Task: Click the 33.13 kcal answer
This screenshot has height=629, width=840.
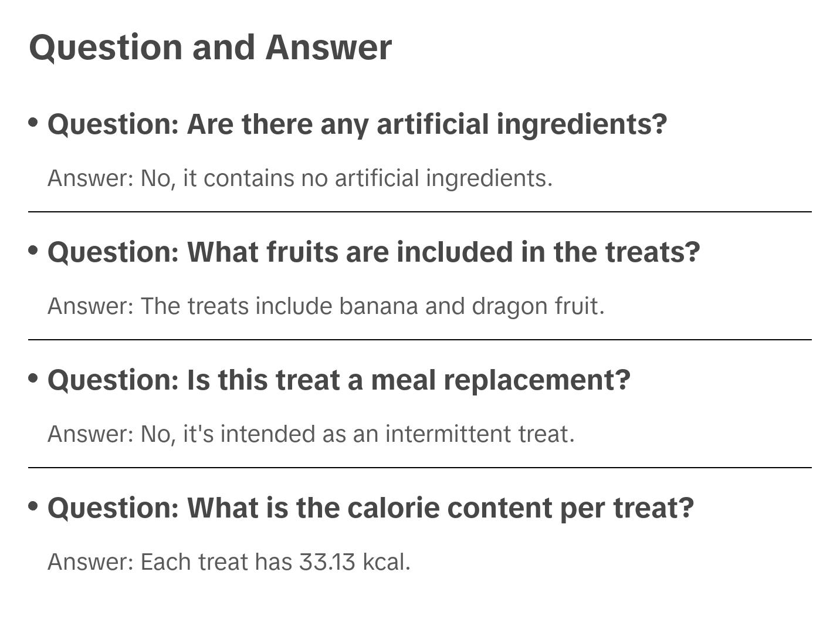Action: pyautogui.click(x=229, y=562)
